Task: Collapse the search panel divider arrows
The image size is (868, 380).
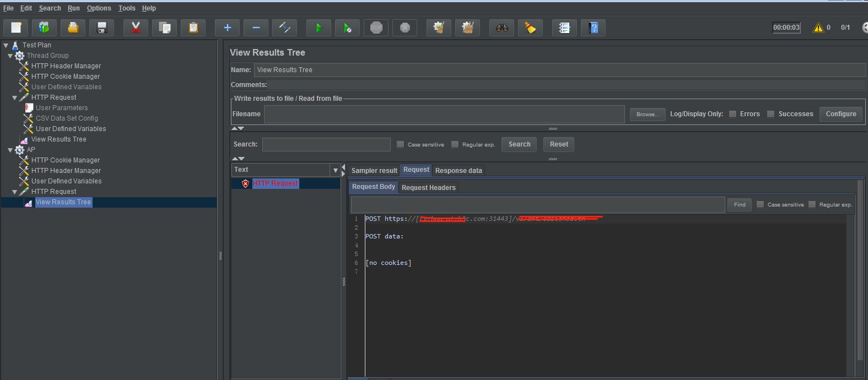Action: click(x=238, y=159)
